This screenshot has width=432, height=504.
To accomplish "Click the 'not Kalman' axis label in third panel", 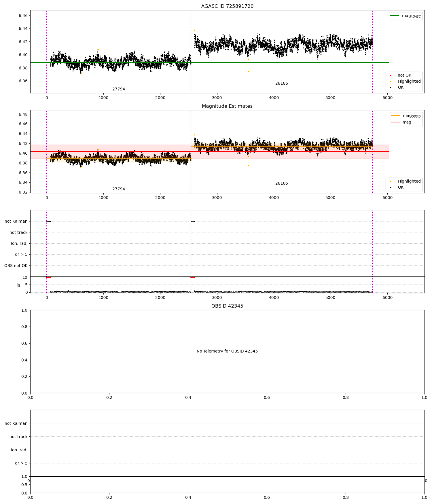I will (x=16, y=221).
